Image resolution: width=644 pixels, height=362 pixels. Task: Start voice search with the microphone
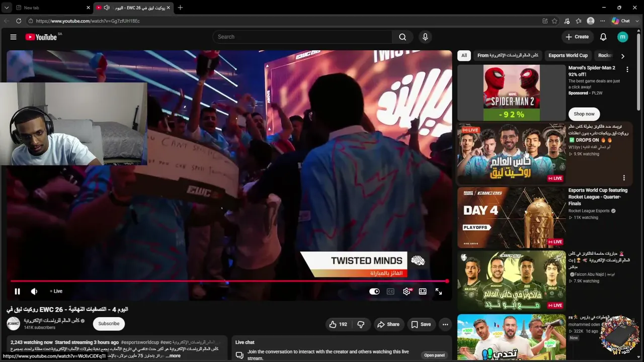point(425,37)
